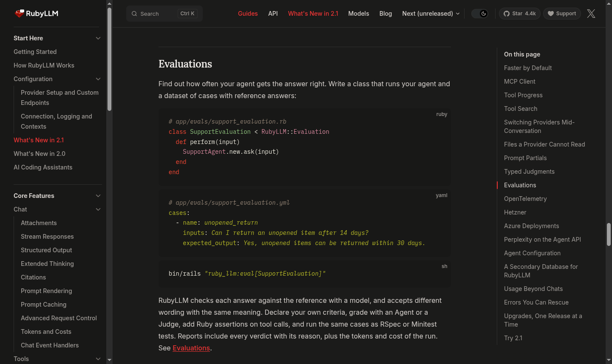Collapse the Chat section chevron
Viewport: 612px width, 364px height.
[98, 209]
